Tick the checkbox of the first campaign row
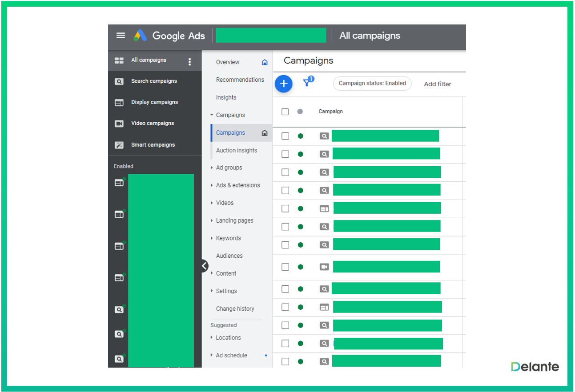The image size is (575, 392). 285,136
